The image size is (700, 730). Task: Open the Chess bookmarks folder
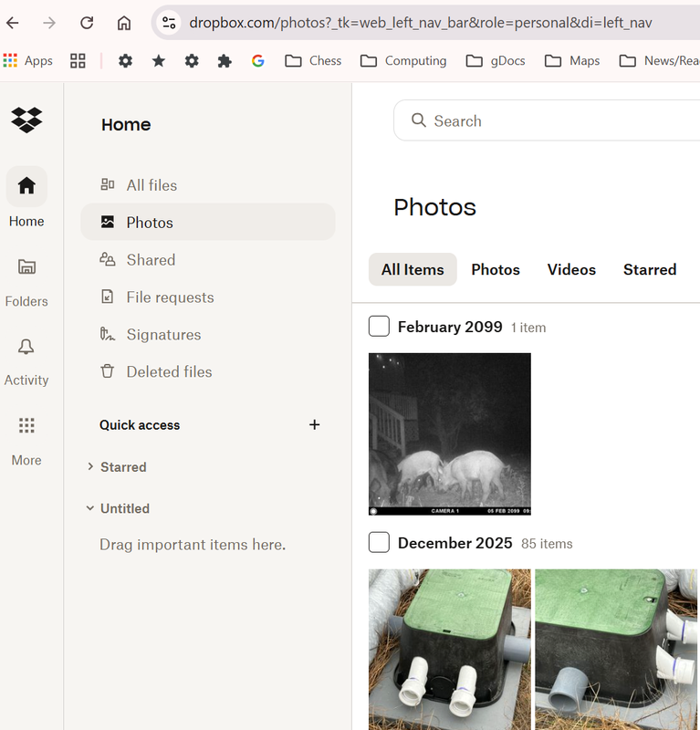click(313, 61)
